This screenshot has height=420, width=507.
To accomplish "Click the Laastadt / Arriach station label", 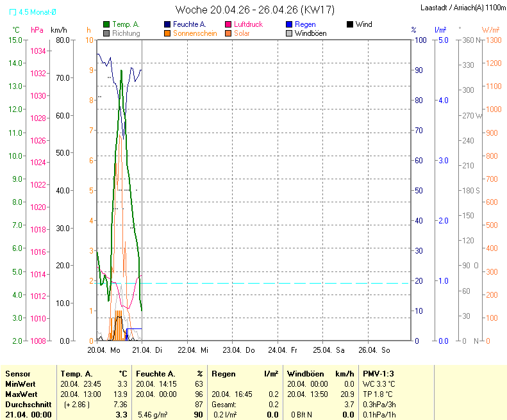I will click(462, 8).
